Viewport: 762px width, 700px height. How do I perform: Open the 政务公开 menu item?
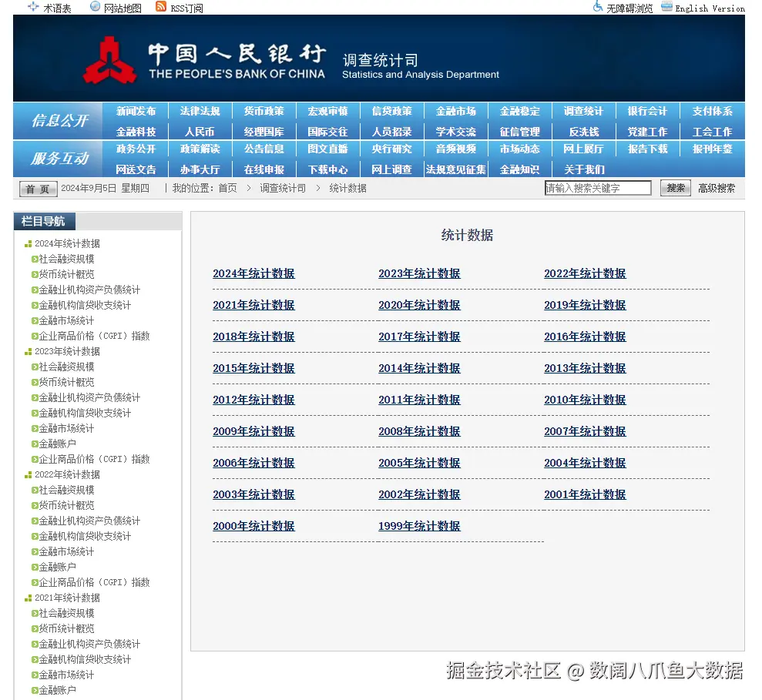coord(136,149)
